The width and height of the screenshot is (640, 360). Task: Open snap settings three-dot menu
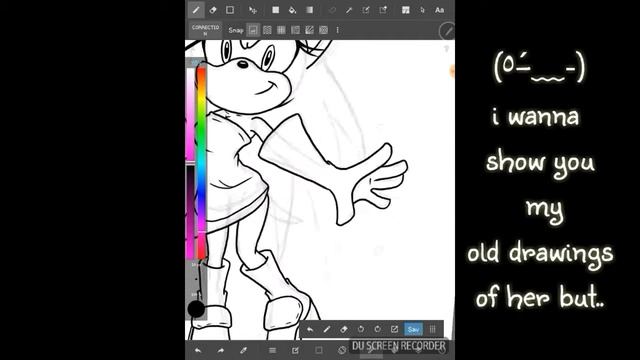click(x=338, y=30)
